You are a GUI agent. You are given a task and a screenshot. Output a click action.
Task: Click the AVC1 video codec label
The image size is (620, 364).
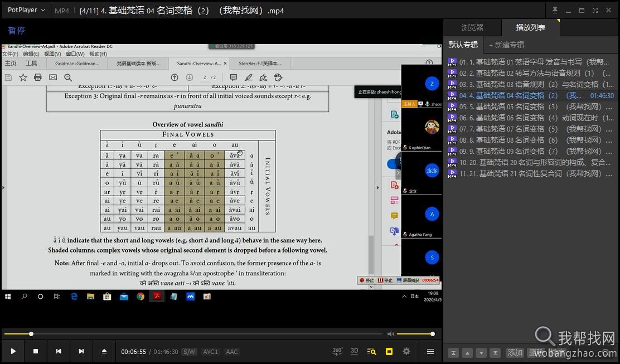click(210, 352)
